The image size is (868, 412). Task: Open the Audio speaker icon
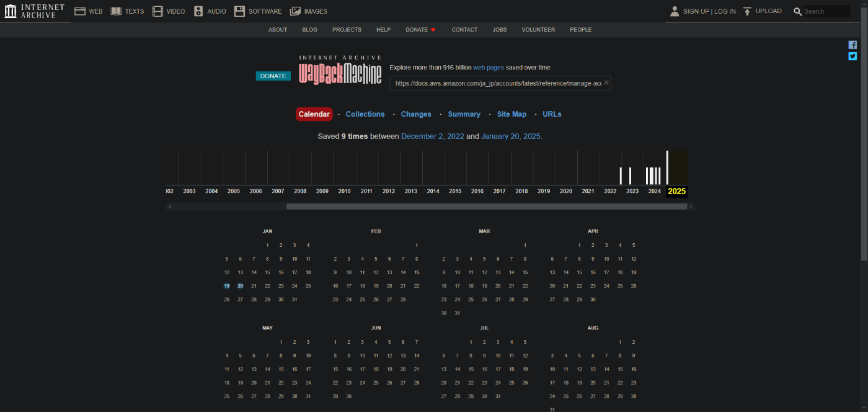coord(198,11)
